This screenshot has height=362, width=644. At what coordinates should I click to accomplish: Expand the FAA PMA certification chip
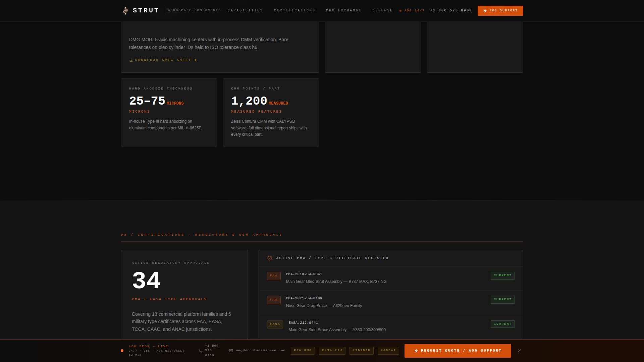coord(303,351)
